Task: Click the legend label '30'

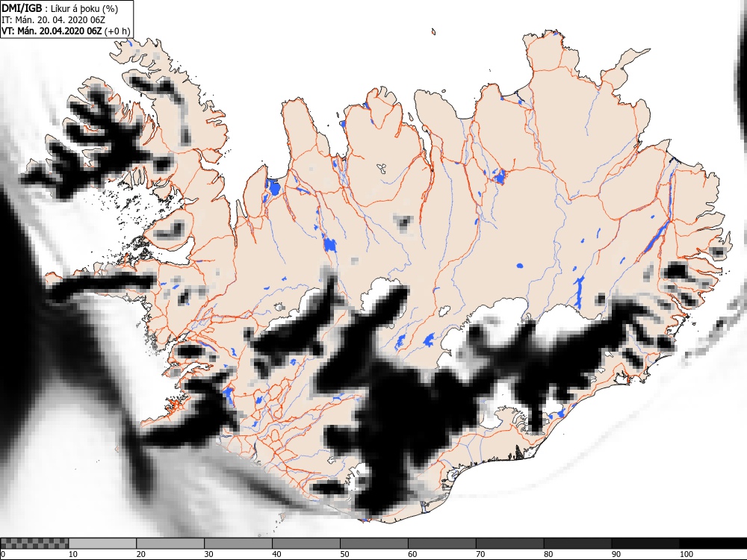Action: 208,554
